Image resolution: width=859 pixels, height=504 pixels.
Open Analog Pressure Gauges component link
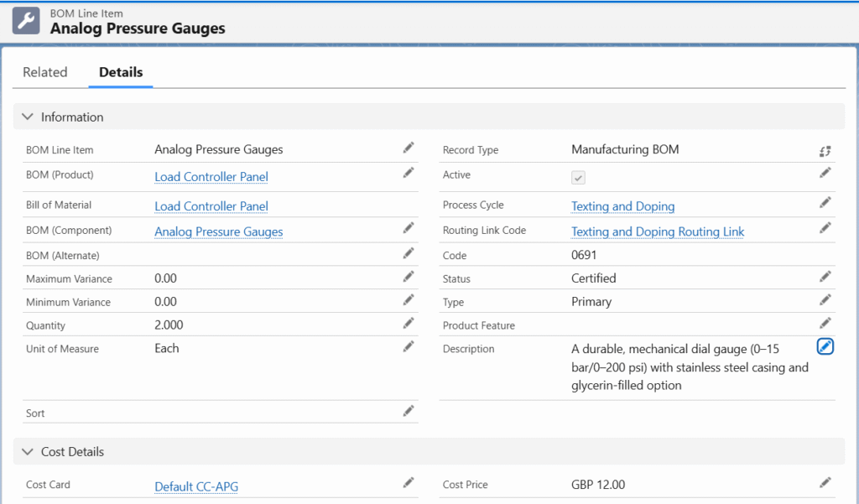(x=218, y=231)
